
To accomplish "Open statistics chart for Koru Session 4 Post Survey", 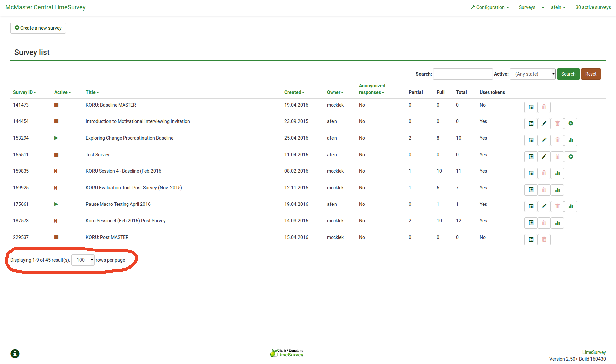I will 557,223.
